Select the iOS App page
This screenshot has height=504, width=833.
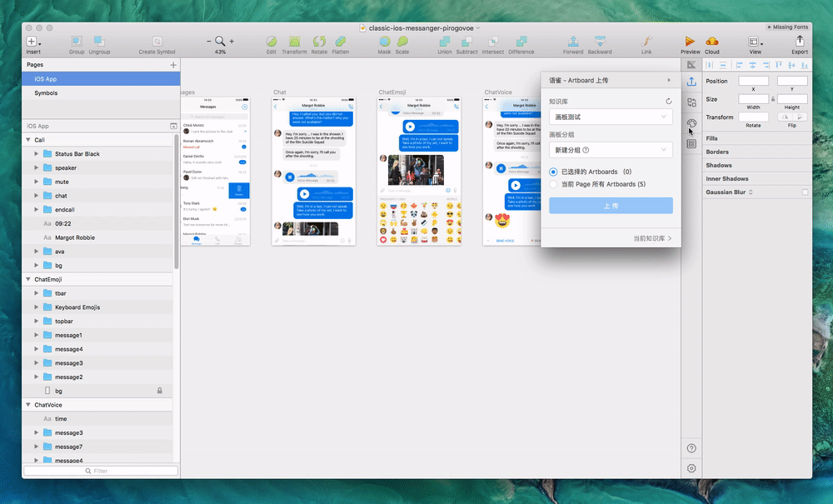(46, 79)
